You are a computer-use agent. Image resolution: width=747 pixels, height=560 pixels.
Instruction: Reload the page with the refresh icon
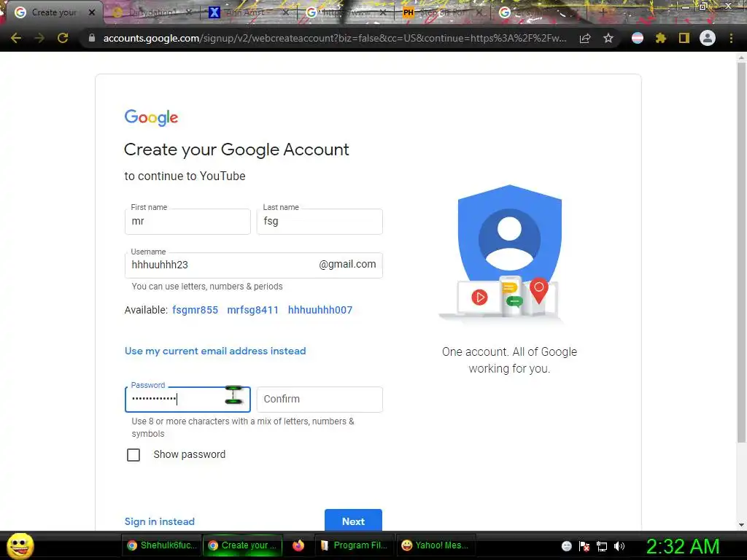63,38
